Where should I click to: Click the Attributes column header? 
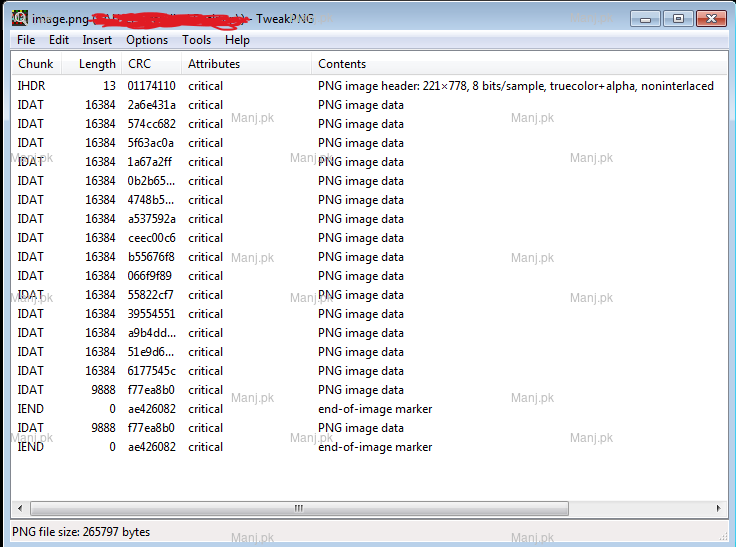click(214, 64)
